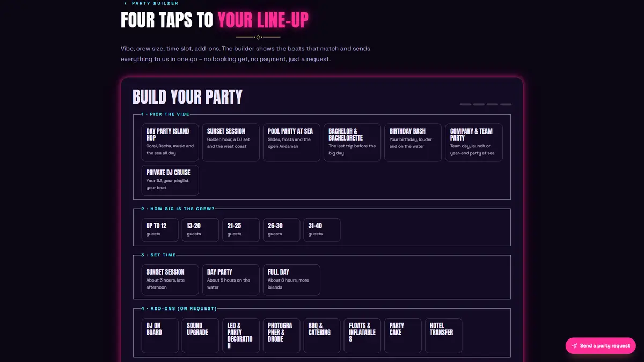Image resolution: width=644 pixels, height=362 pixels.
Task: Select 21-25 guests crew size
Action: tap(241, 230)
